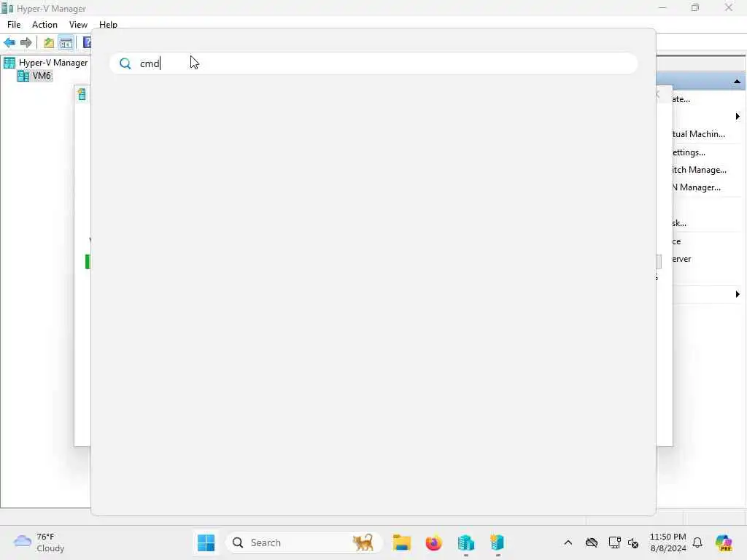This screenshot has height=560, width=747.
Task: Open the Windows Start menu
Action: point(206,542)
